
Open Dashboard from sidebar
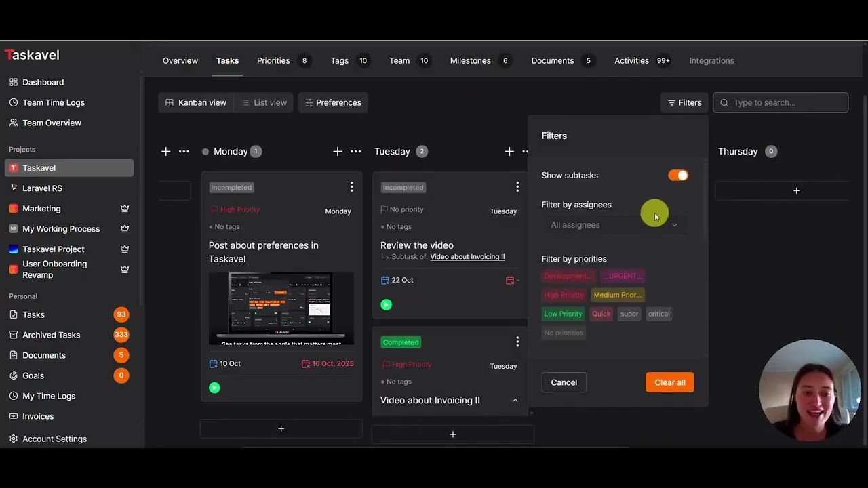pyautogui.click(x=43, y=82)
